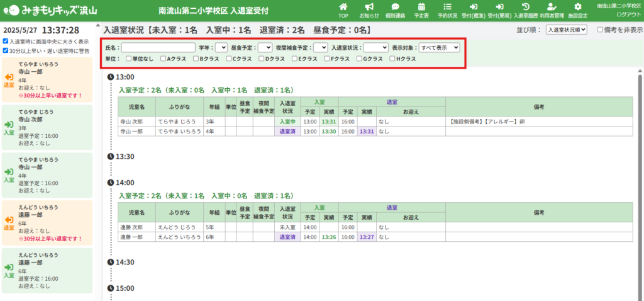This screenshot has height=301, width=644.
Task: Go to TOP home icon
Action: pos(343,7)
